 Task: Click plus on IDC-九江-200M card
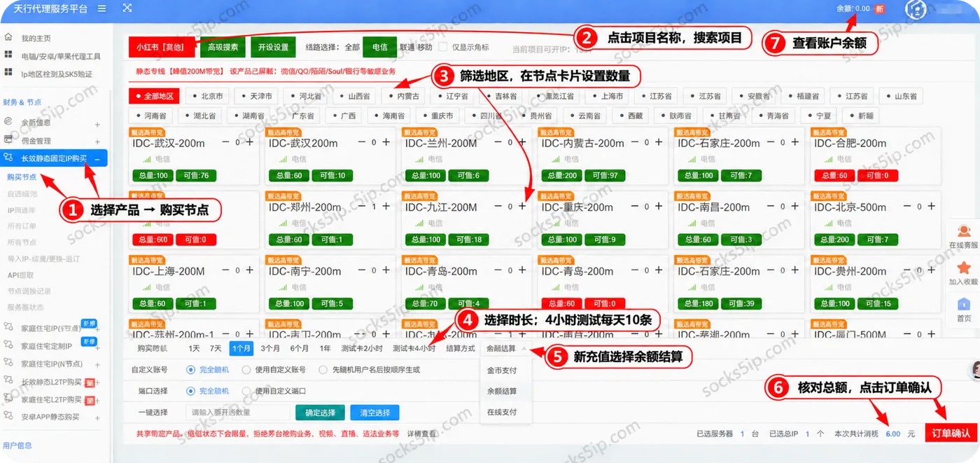click(x=522, y=207)
